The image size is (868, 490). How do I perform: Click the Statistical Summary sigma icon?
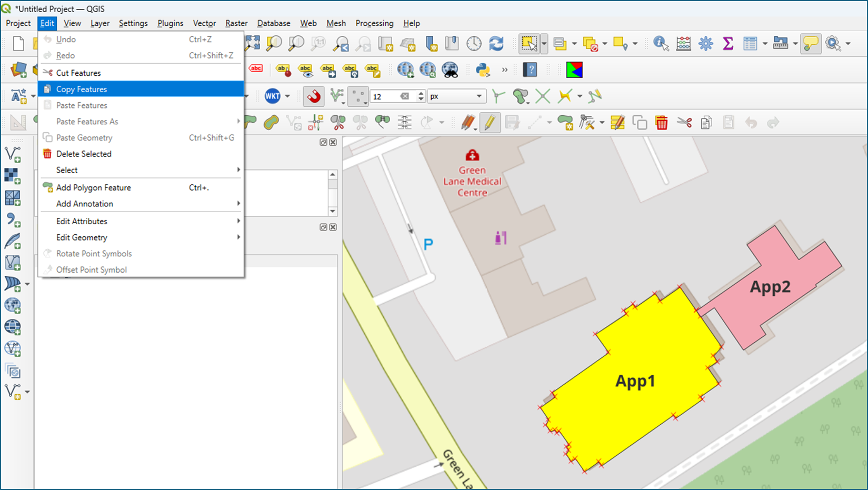(x=728, y=44)
